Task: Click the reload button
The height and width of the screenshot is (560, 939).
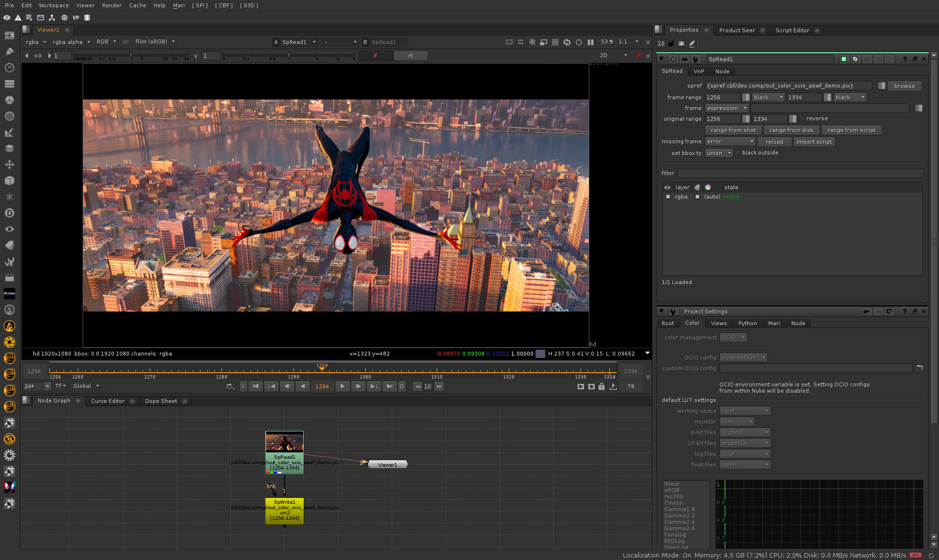Action: [x=774, y=142]
